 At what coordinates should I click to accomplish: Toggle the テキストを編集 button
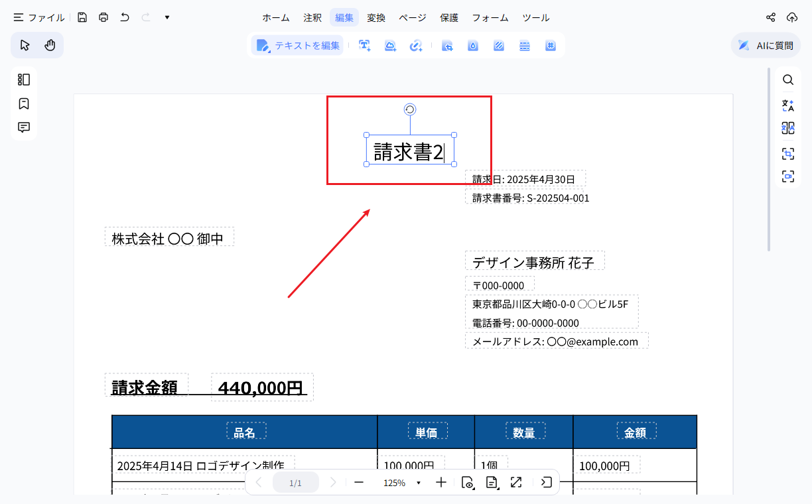298,45
